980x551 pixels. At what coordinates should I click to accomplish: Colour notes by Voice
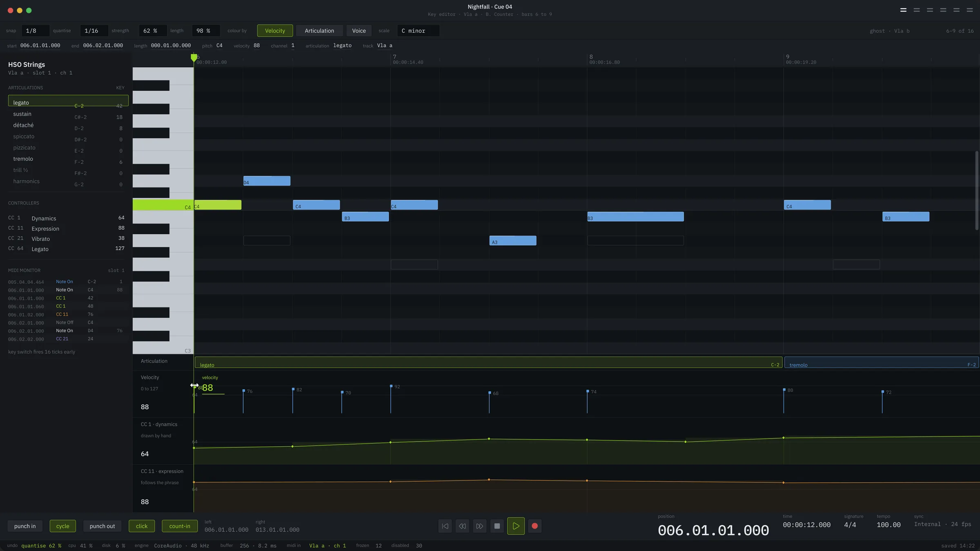[x=359, y=31]
